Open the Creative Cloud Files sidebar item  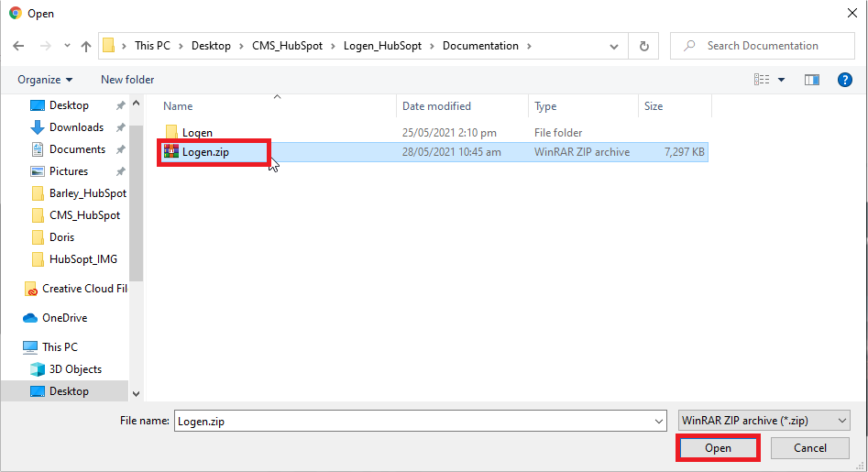[x=83, y=289]
